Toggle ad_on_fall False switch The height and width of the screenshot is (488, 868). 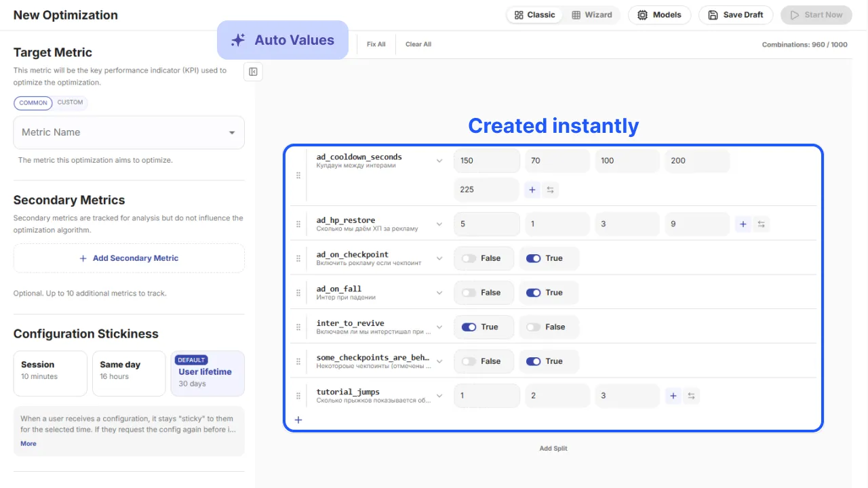pos(469,293)
